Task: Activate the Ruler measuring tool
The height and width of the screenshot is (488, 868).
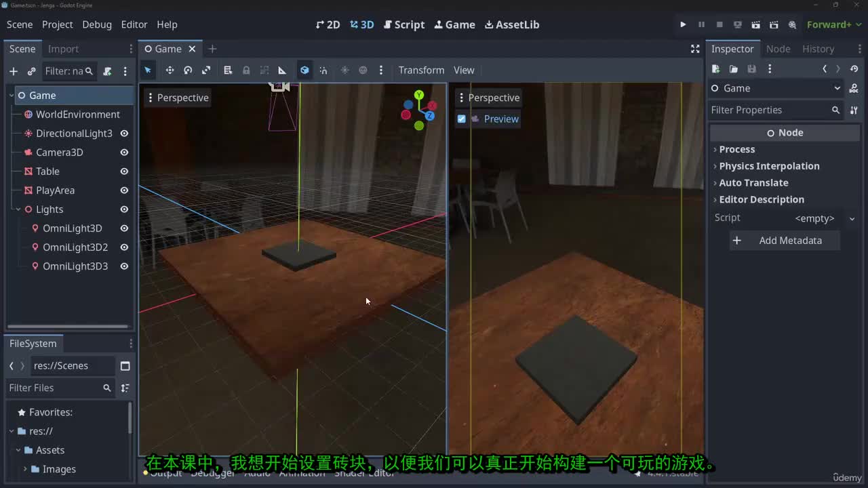Action: pos(283,70)
